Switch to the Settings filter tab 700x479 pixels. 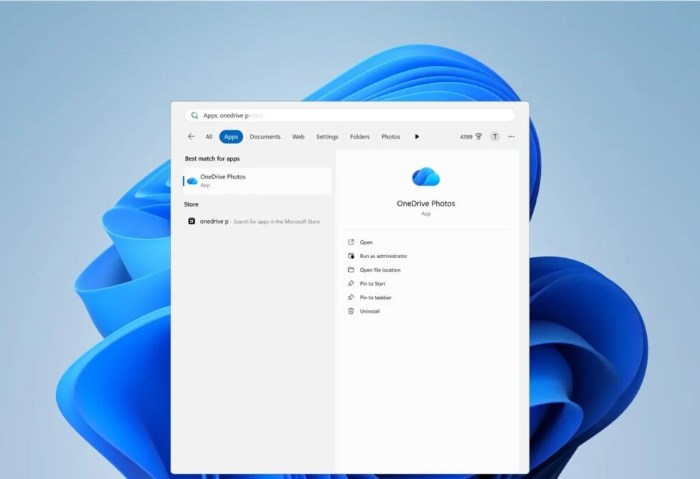pos(327,137)
